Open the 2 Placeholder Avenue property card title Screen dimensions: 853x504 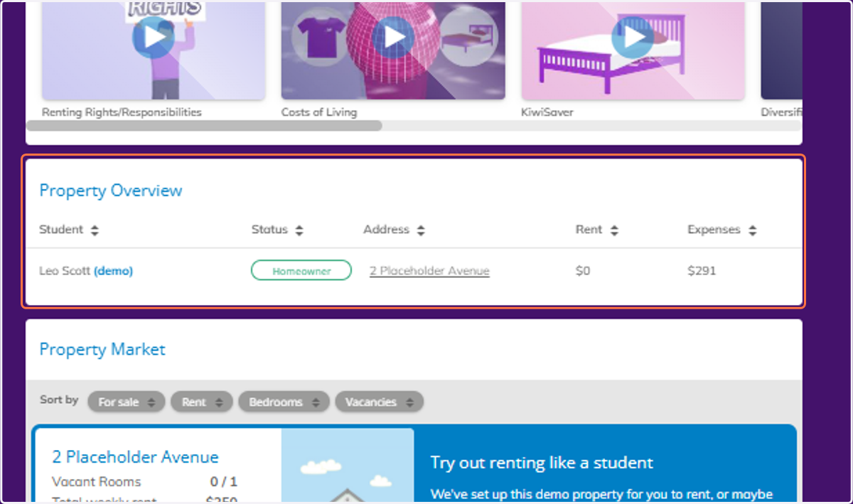click(x=135, y=457)
